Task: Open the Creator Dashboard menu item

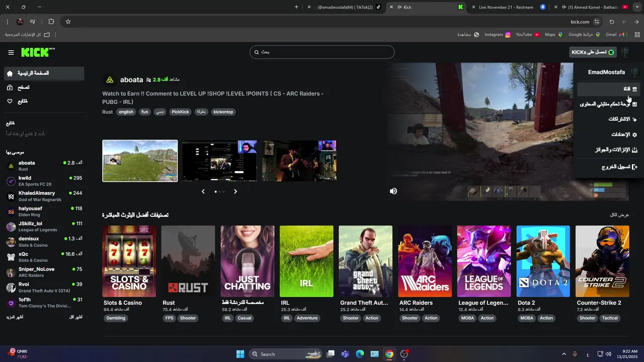Action: [608, 104]
